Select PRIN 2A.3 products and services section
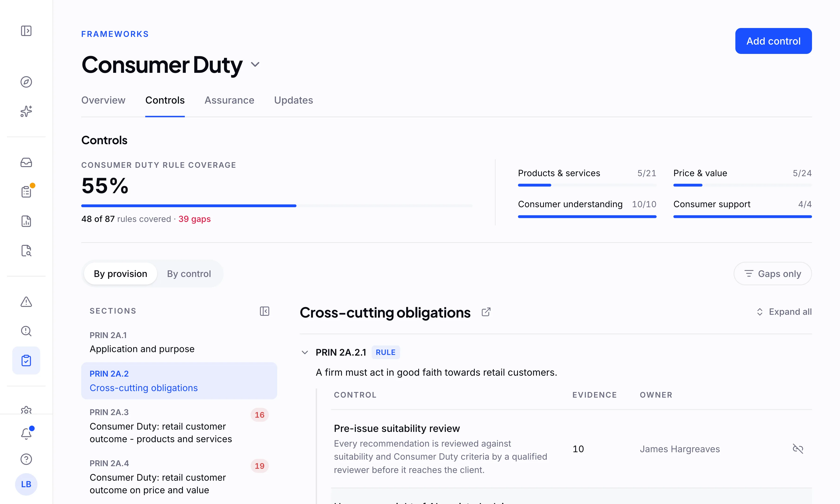Viewport: 840px width, 504px height. (x=179, y=426)
